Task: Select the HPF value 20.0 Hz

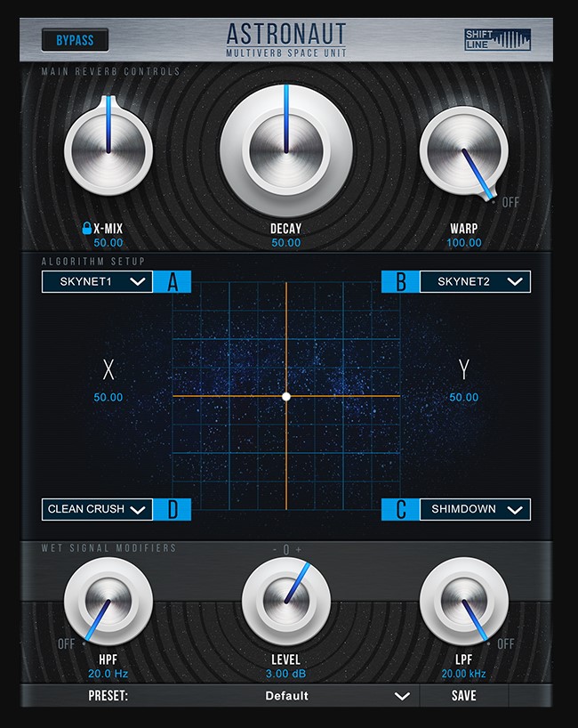Action: click(108, 674)
